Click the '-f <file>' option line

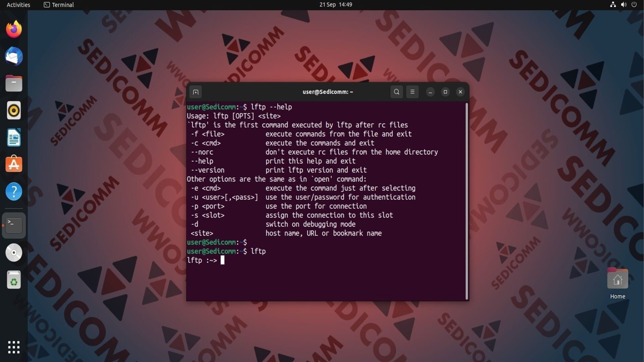[301, 134]
